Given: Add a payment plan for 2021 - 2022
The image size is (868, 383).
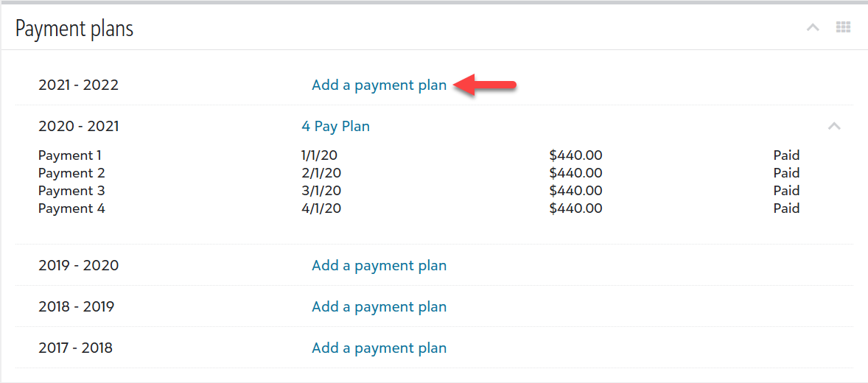Looking at the screenshot, I should click(x=379, y=85).
